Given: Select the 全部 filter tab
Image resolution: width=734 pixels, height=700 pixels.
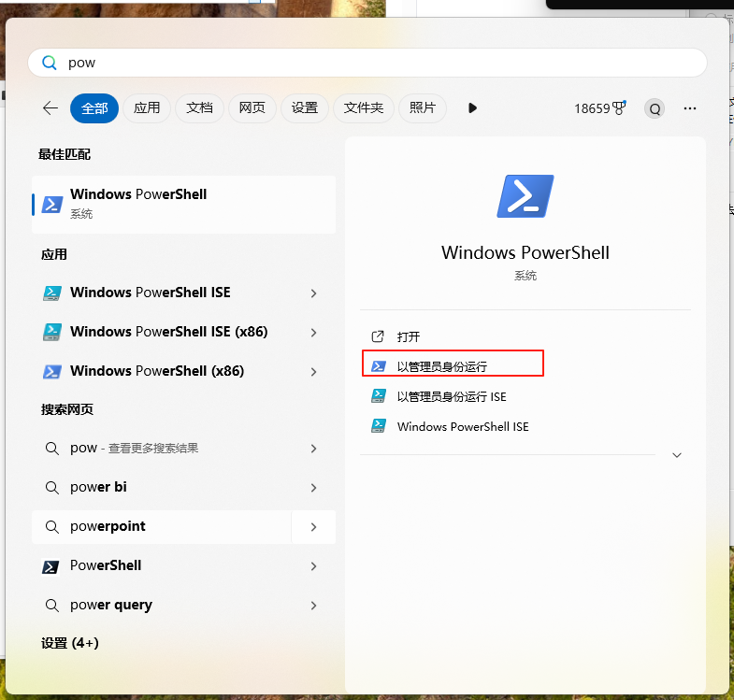Looking at the screenshot, I should click(94, 108).
